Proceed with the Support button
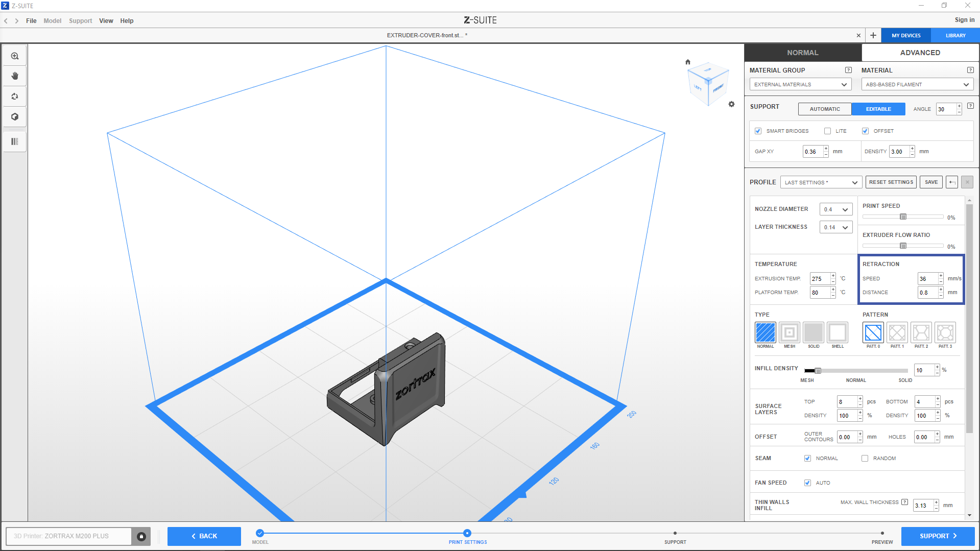Screen dimensions: 980x551 coord(938,536)
